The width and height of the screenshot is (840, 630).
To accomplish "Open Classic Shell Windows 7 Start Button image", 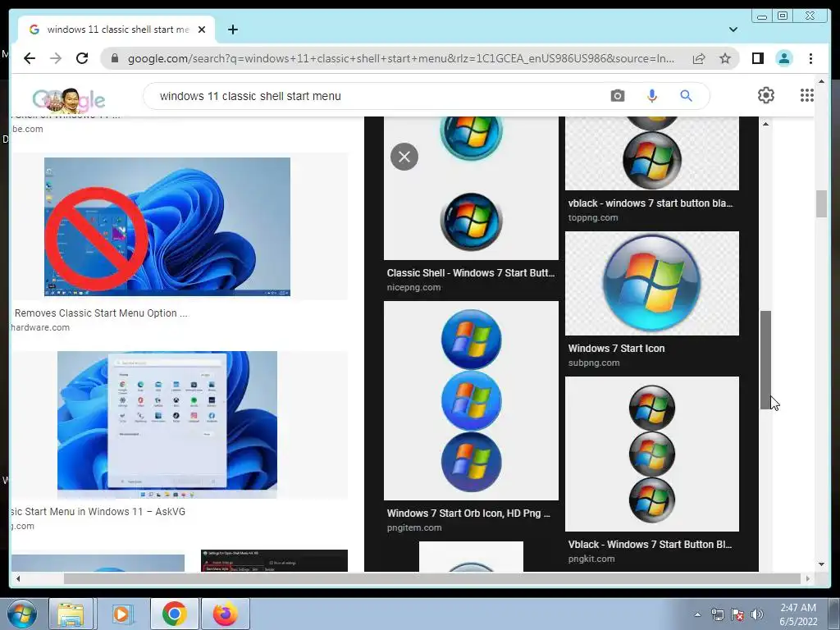I will [x=471, y=188].
